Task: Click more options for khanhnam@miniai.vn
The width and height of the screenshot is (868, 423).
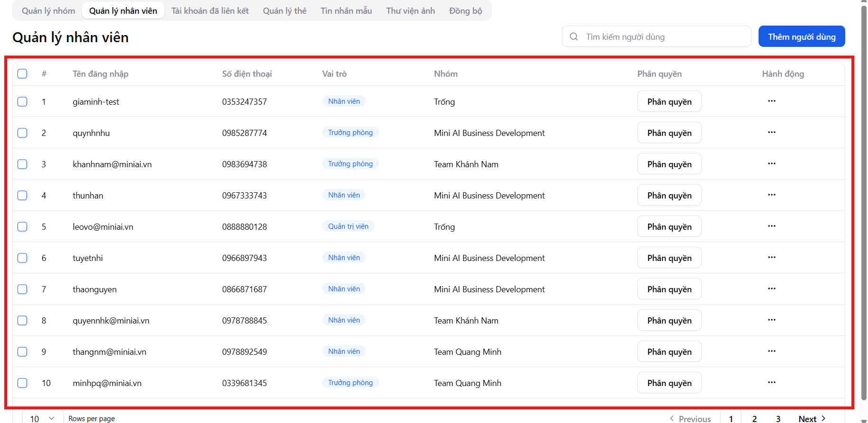Action: pyautogui.click(x=771, y=164)
